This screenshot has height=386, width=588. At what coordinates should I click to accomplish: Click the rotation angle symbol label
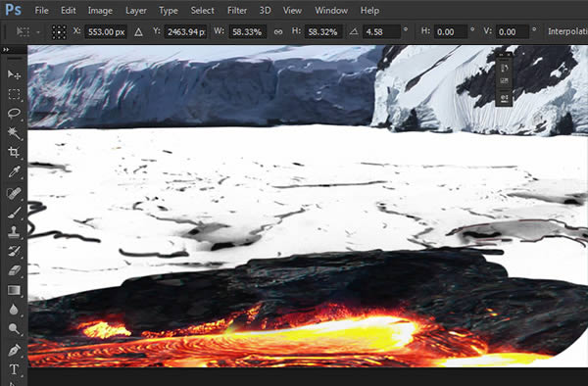coord(353,32)
